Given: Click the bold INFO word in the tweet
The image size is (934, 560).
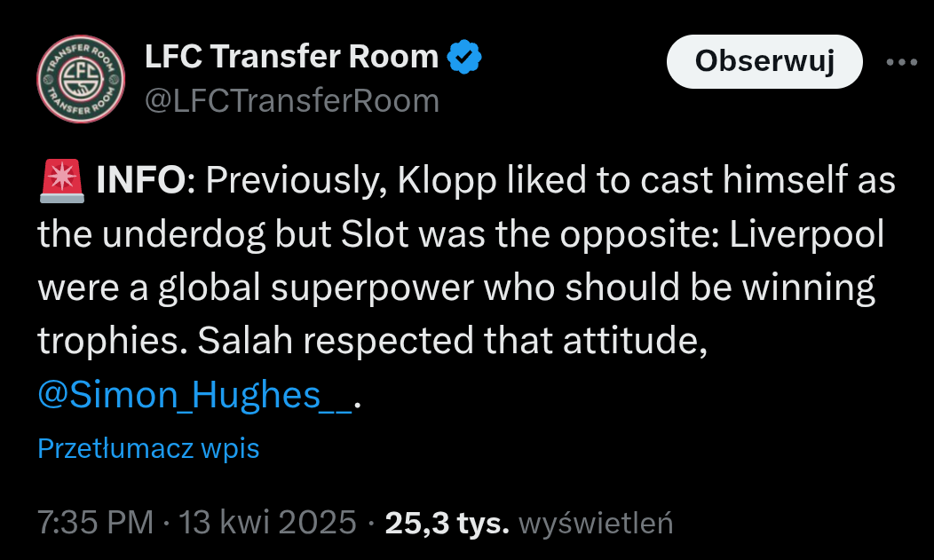Looking at the screenshot, I should click(x=141, y=180).
